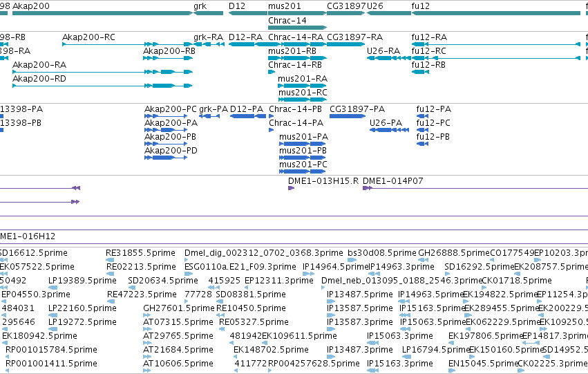Select the LP19389.5prime EST

(x=53, y=288)
